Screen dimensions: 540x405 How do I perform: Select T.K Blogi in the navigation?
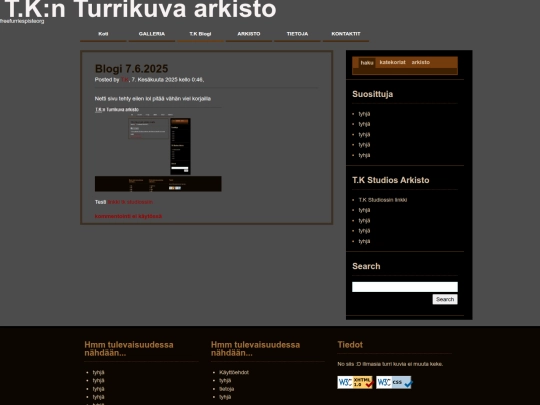pos(200,34)
